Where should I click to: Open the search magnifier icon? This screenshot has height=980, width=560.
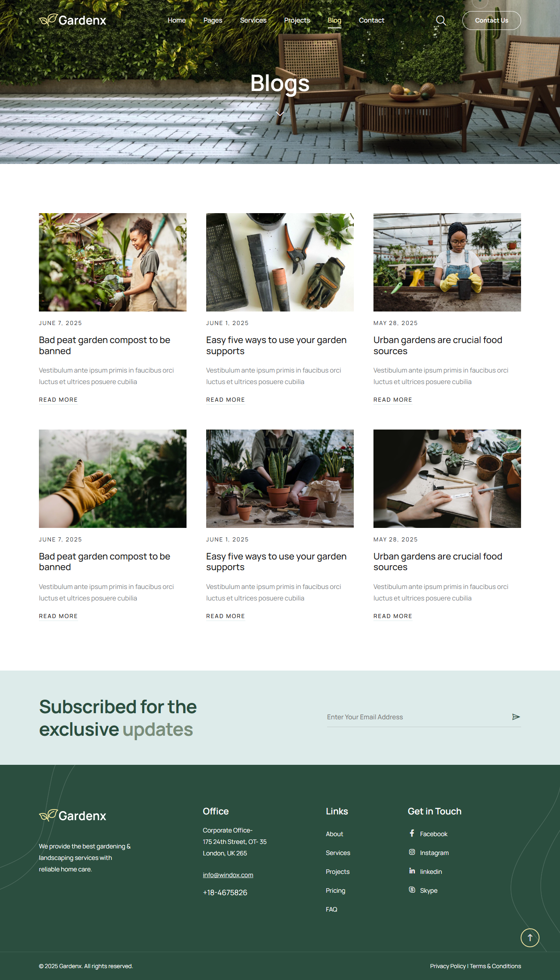(x=441, y=20)
